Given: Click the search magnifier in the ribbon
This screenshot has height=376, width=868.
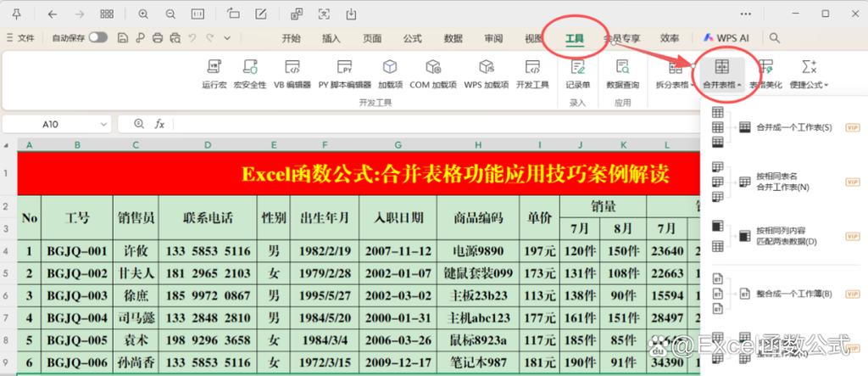Looking at the screenshot, I should 775,37.
